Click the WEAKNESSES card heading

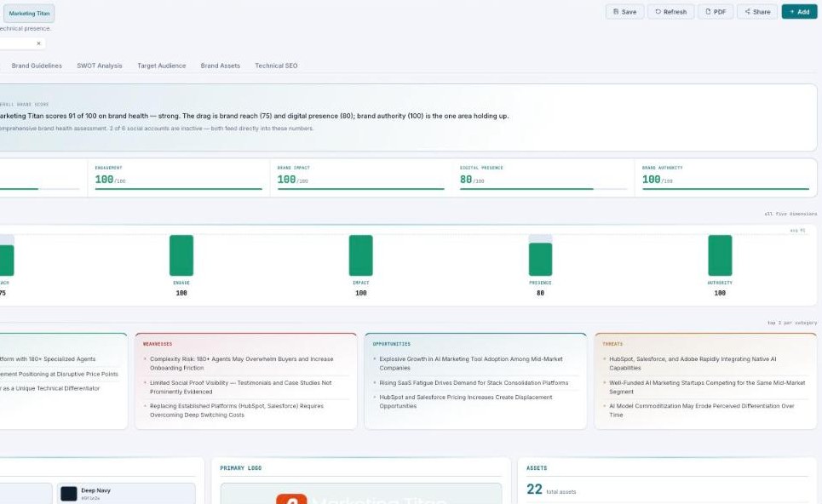(x=158, y=344)
